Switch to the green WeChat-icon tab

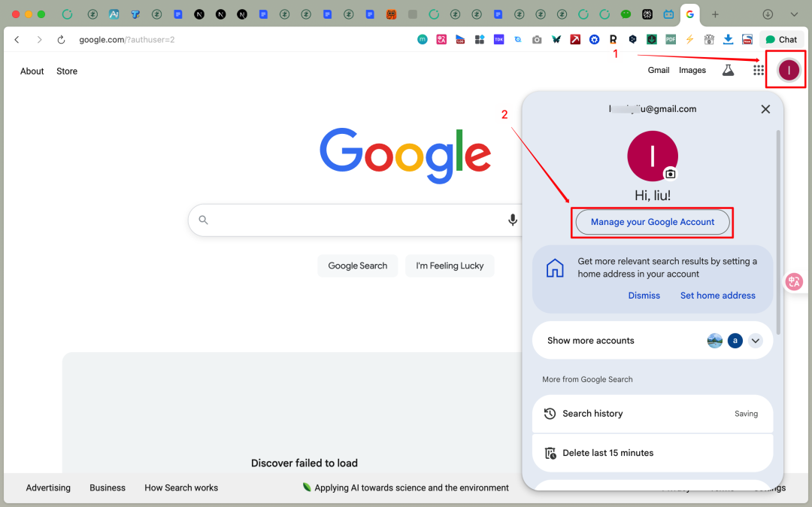(626, 14)
